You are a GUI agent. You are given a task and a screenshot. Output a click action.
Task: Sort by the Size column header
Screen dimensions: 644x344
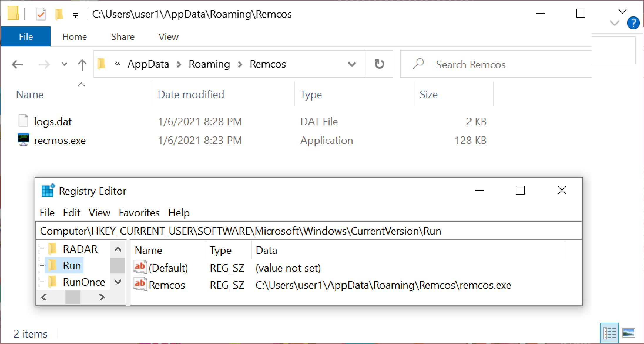point(428,94)
